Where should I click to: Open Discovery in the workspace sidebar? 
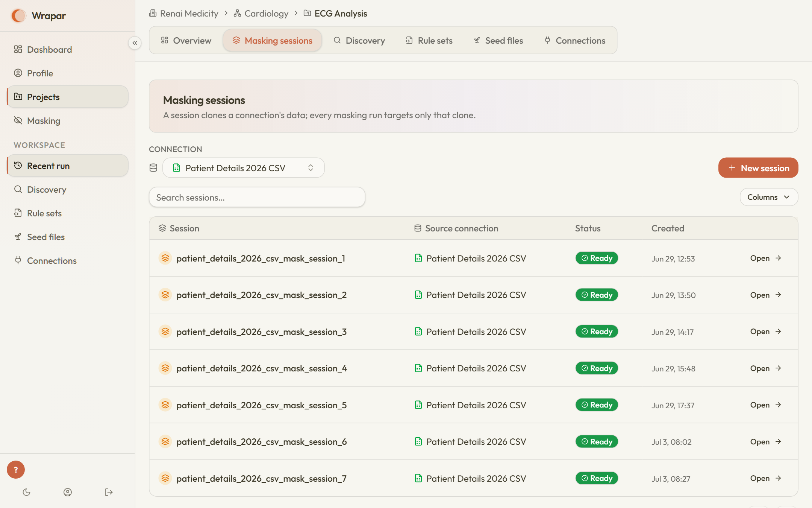pyautogui.click(x=68, y=189)
